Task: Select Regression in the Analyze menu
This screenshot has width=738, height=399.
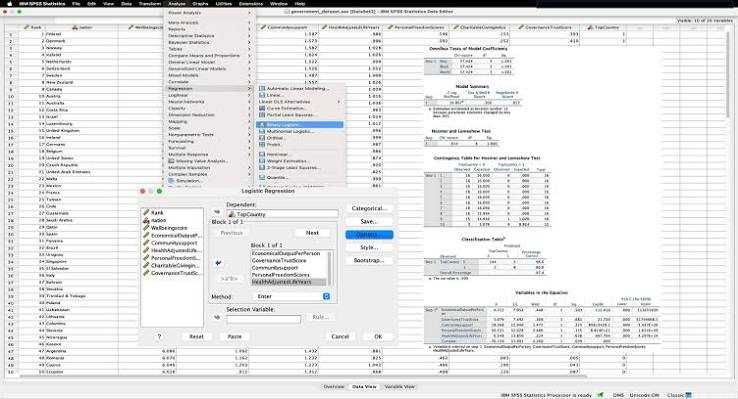Action: pyautogui.click(x=209, y=88)
